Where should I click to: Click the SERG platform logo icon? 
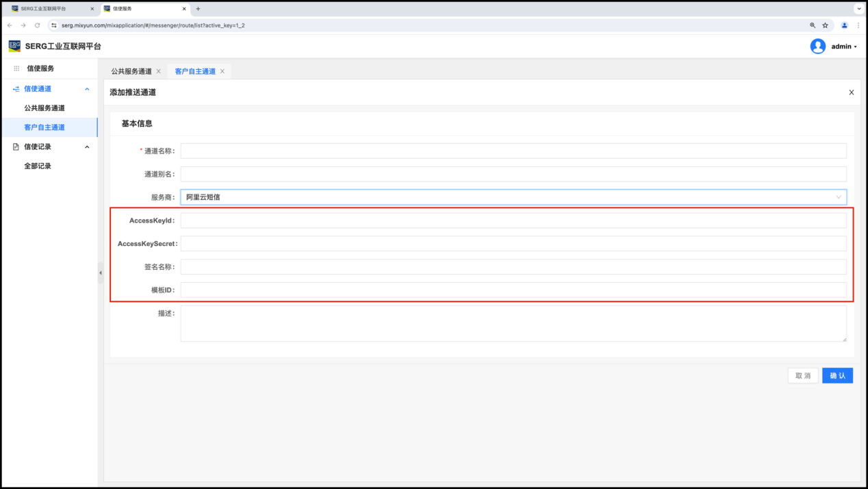coord(14,46)
